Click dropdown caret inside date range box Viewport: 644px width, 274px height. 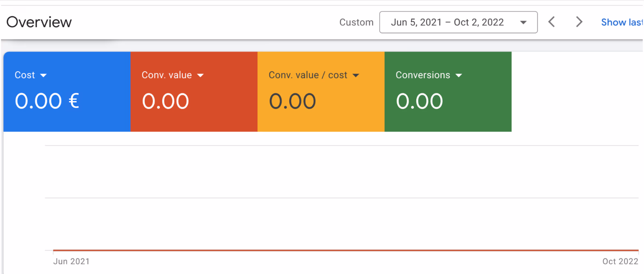point(523,23)
